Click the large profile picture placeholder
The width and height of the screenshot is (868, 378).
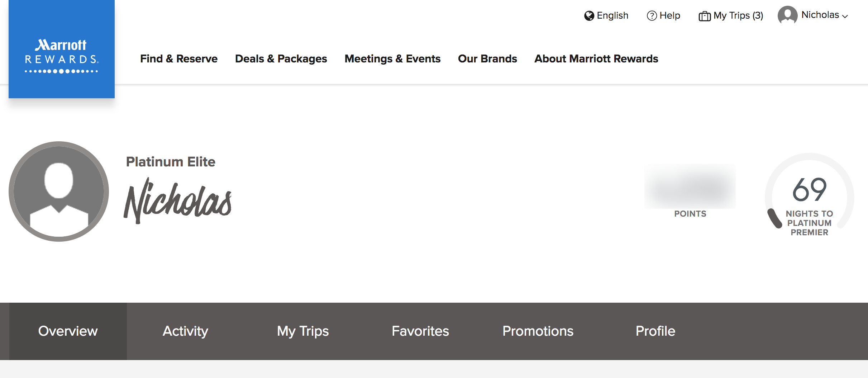[59, 191]
